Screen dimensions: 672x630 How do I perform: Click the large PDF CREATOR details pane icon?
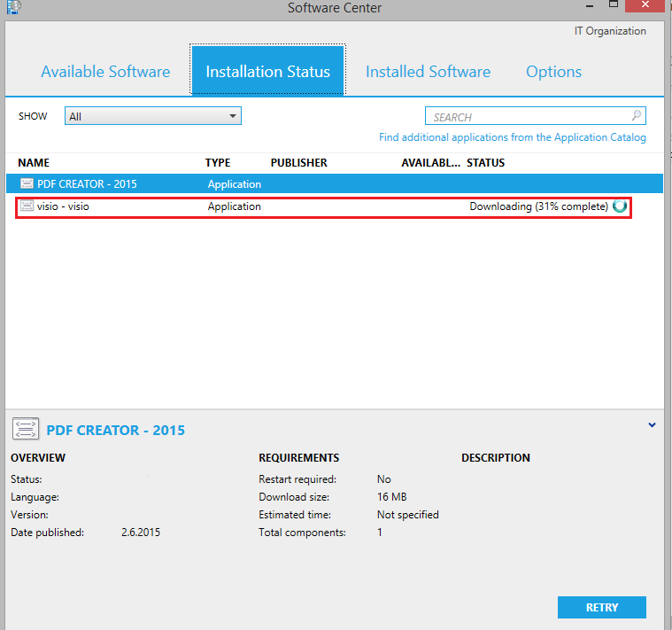pyautogui.click(x=26, y=429)
